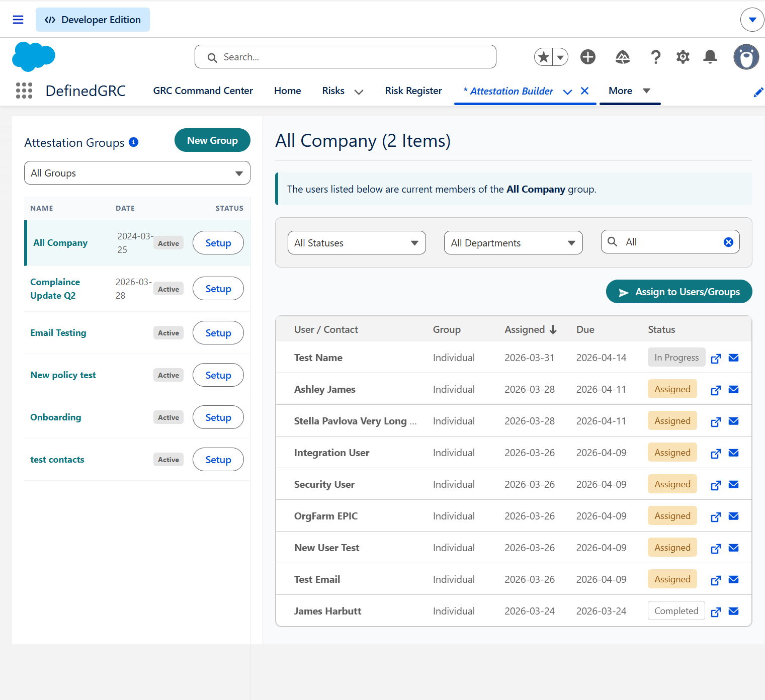Edit navigation with the pencil icon
The width and height of the screenshot is (765, 700).
coord(758,92)
